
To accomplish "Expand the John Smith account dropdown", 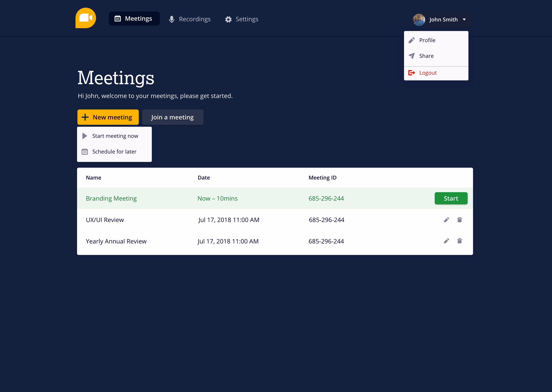I will (x=464, y=20).
